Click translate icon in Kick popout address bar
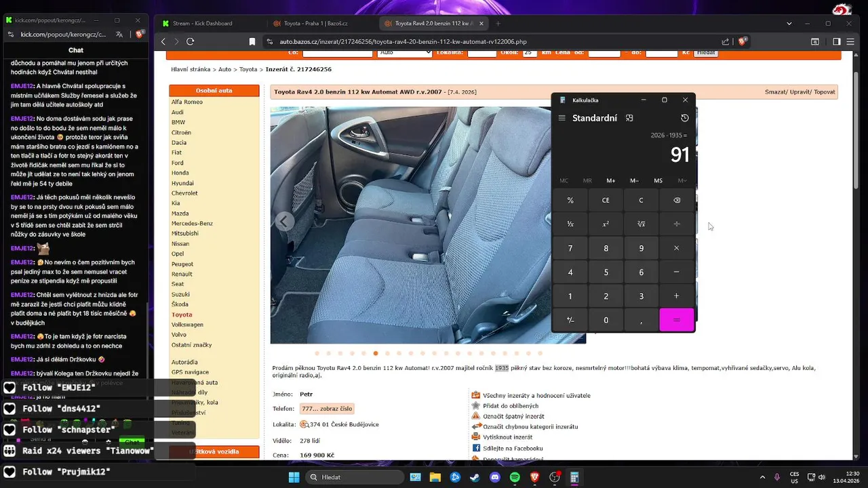 (119, 34)
